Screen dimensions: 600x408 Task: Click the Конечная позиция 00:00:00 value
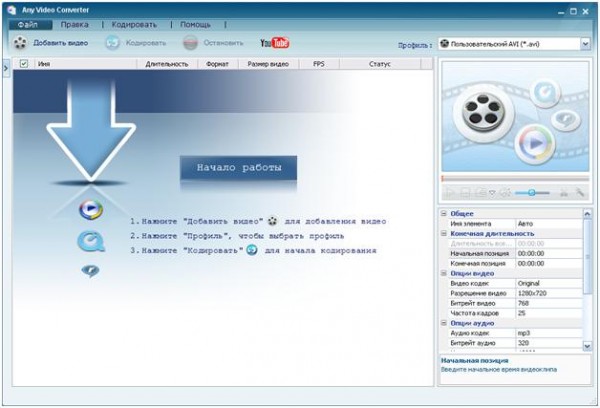click(x=549, y=263)
